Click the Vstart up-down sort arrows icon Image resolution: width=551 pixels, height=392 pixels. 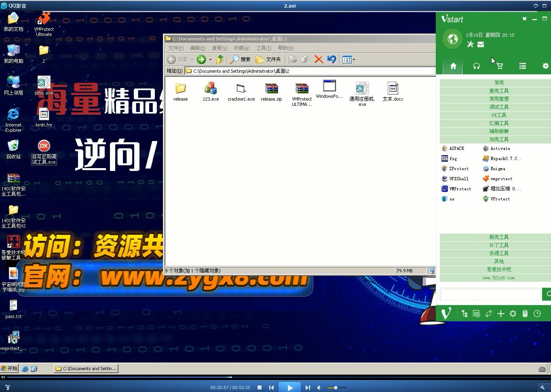tap(489, 314)
